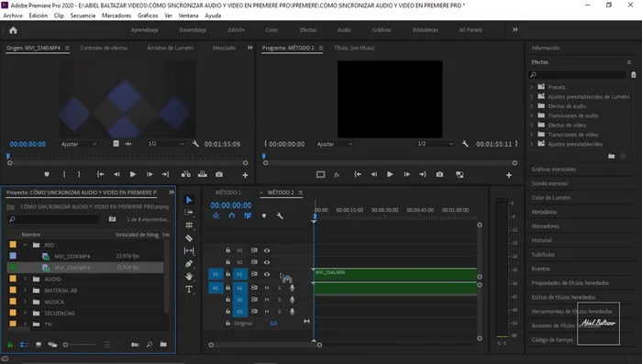Expand the Presets effects folder
The height and width of the screenshot is (364, 642).
click(531, 87)
